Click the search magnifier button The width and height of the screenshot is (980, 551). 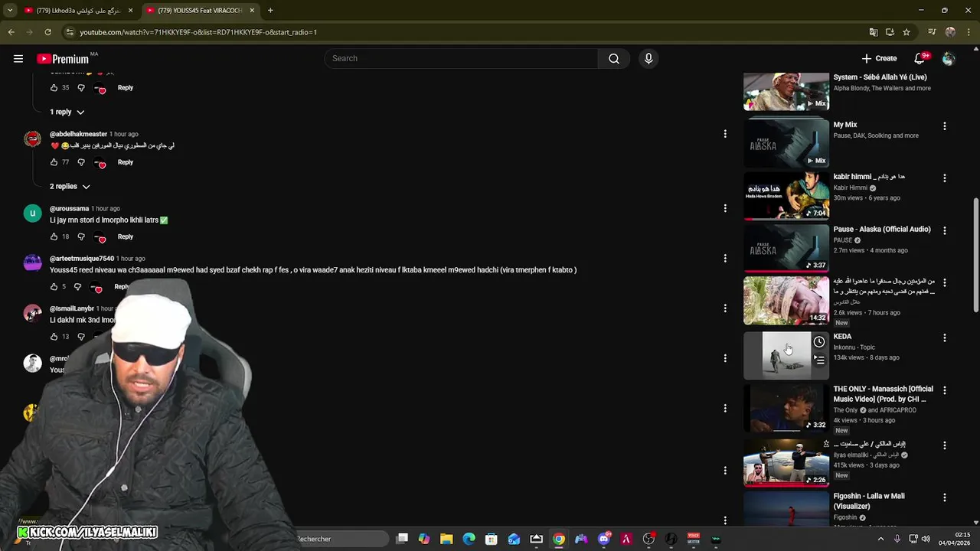coord(614,58)
